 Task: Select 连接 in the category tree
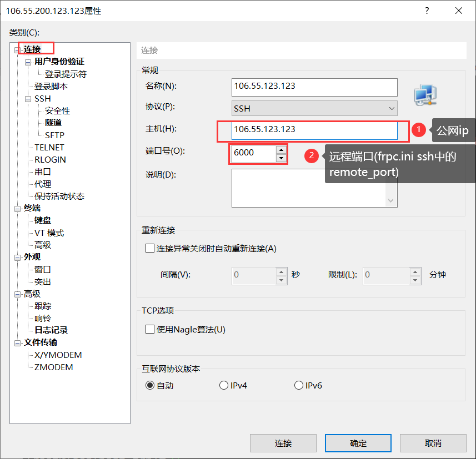point(32,49)
